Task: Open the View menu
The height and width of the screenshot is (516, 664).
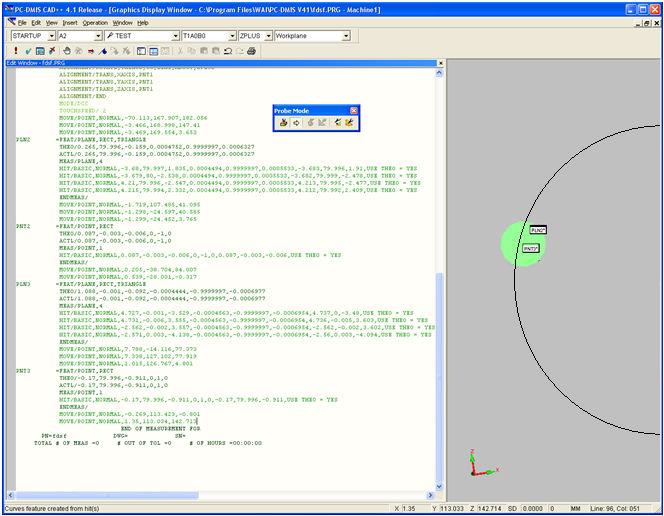Action: click(x=52, y=23)
